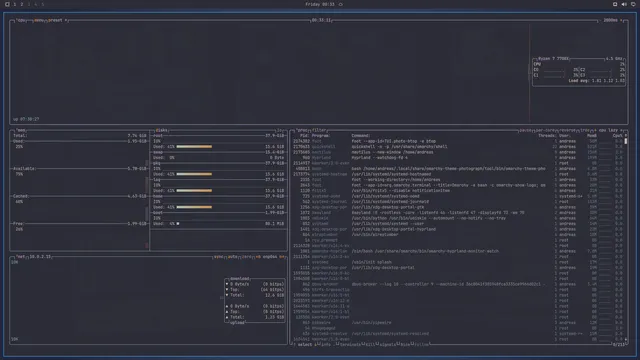Select the nautilus --new-window process row

[x=457, y=152]
